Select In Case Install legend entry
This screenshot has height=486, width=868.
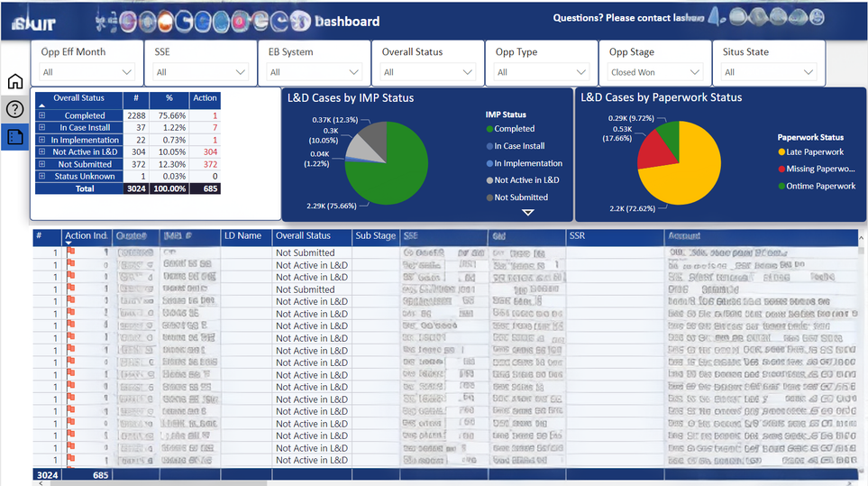[x=516, y=146]
